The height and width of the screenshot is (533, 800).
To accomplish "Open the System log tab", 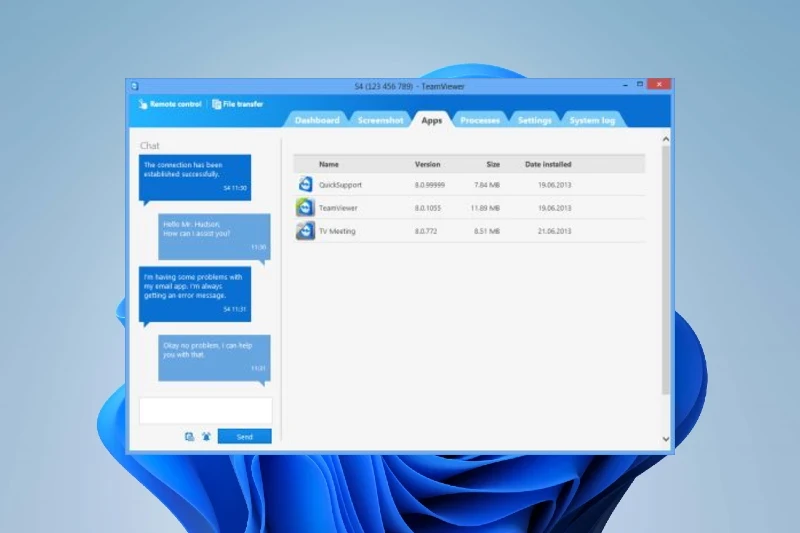I will 592,120.
